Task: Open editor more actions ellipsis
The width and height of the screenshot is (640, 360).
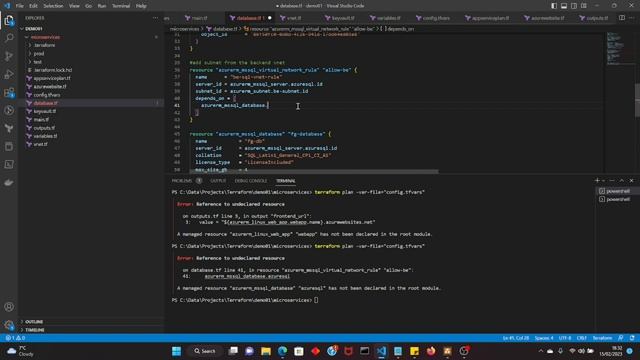Action: point(632,18)
